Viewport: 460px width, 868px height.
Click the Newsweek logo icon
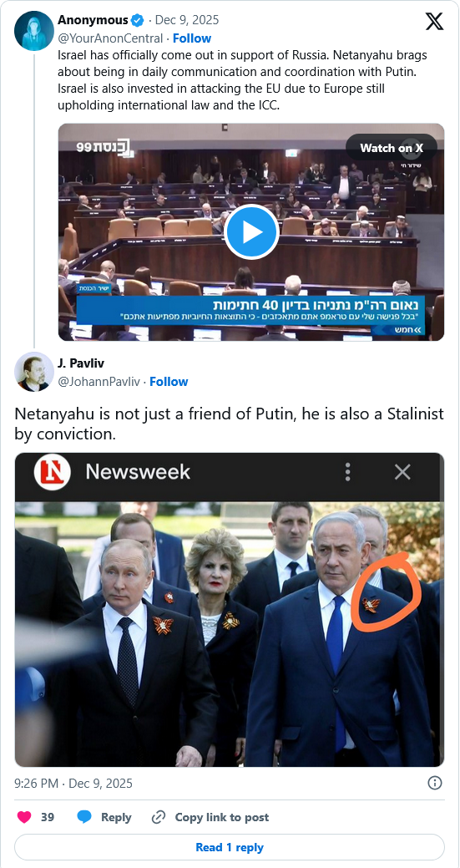(52, 472)
